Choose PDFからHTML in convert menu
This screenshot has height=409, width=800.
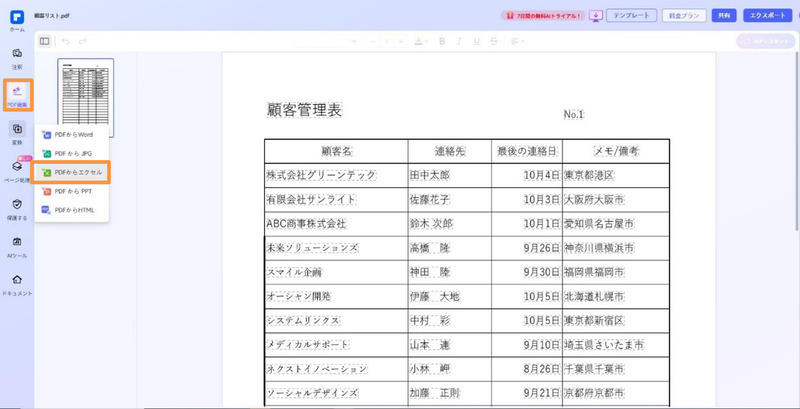(x=71, y=210)
